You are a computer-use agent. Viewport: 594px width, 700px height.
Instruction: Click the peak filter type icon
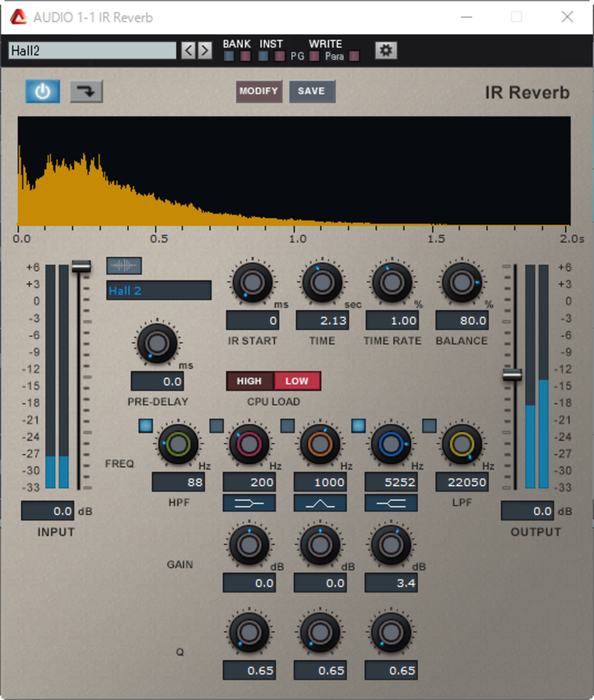[320, 503]
